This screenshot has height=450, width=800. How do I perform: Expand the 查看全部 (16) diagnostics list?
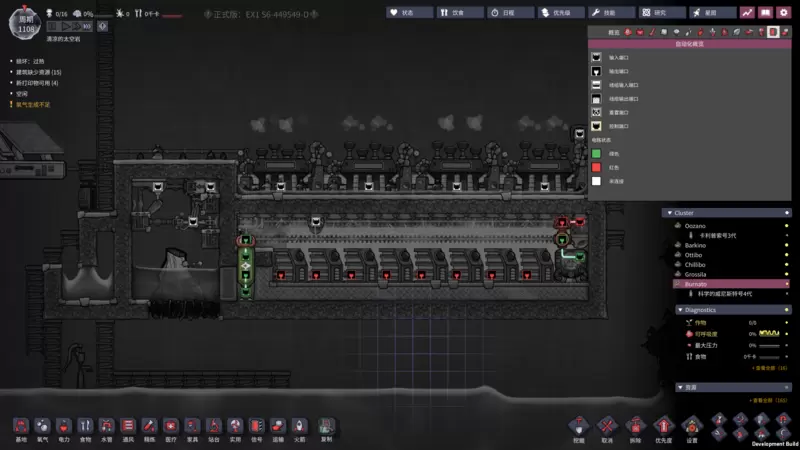[769, 368]
